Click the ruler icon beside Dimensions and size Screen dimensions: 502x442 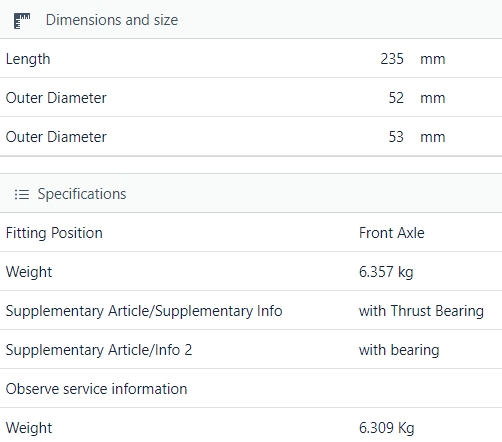pyautogui.click(x=22, y=21)
